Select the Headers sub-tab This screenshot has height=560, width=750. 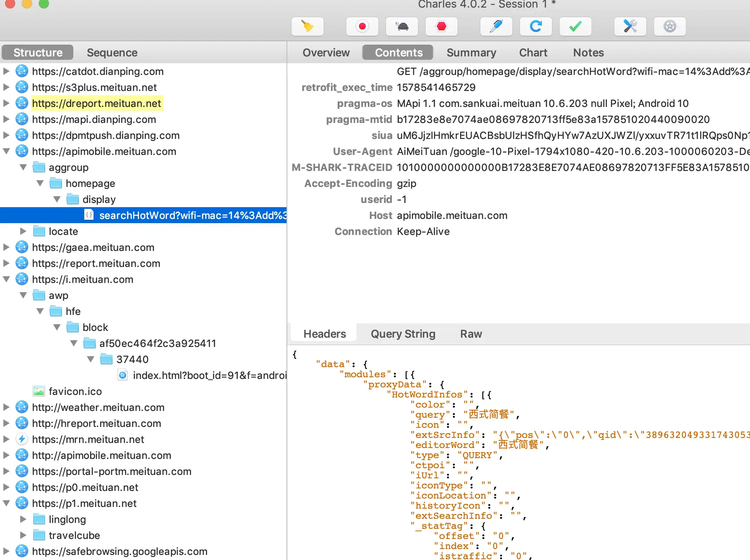pyautogui.click(x=324, y=334)
